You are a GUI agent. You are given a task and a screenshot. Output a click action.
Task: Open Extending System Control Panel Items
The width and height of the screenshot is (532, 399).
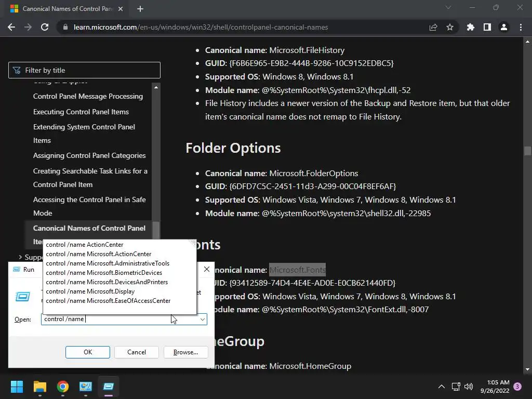pos(84,134)
